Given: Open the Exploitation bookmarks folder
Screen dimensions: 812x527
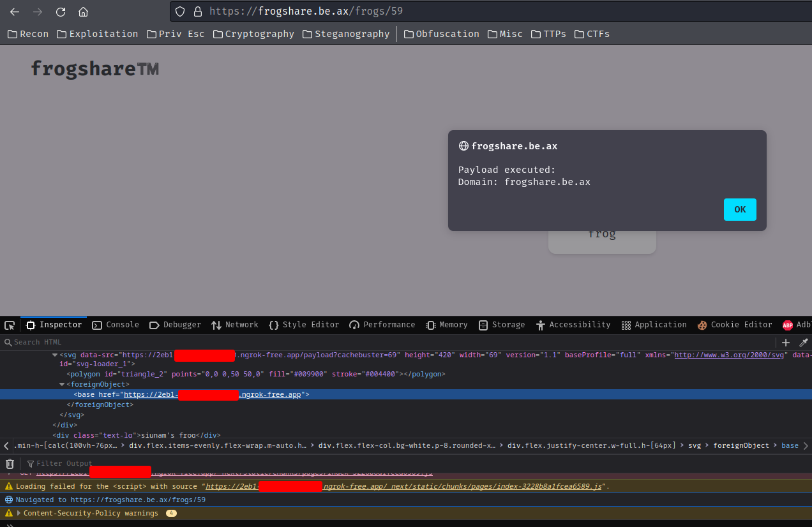Looking at the screenshot, I should [97, 34].
